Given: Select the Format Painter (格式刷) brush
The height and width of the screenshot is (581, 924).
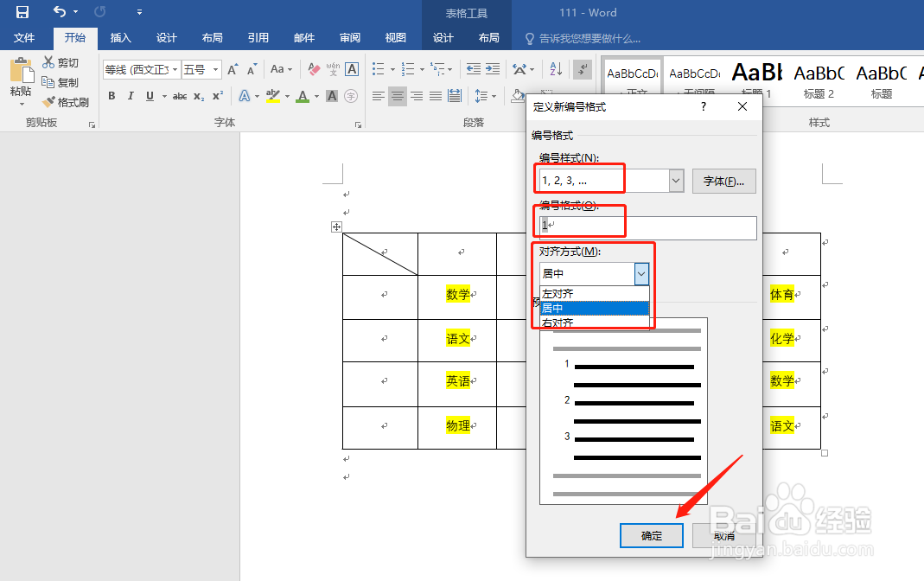Looking at the screenshot, I should pyautogui.click(x=48, y=102).
